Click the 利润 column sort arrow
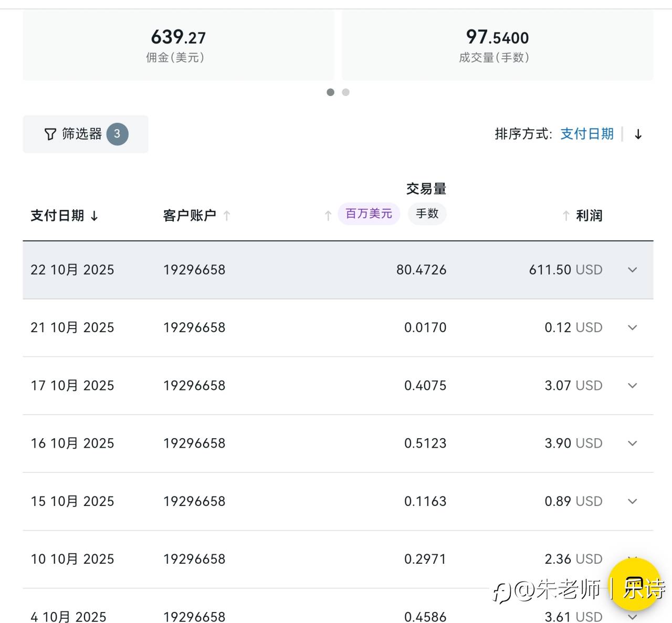Screen dimensions: 672x623 click(566, 216)
